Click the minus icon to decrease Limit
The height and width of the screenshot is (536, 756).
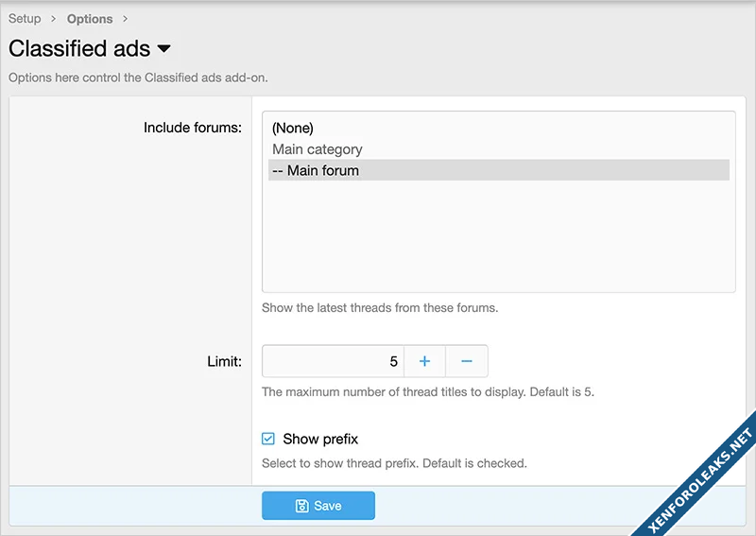pyautogui.click(x=467, y=361)
